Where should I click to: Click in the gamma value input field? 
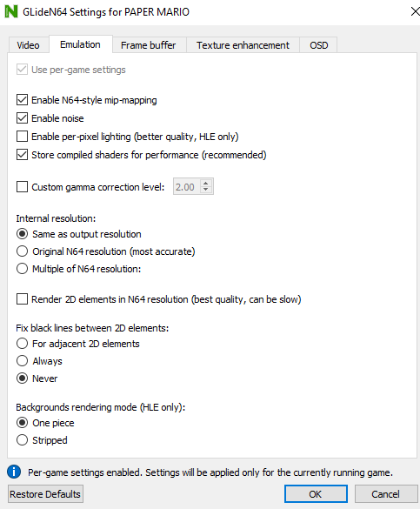tap(187, 187)
